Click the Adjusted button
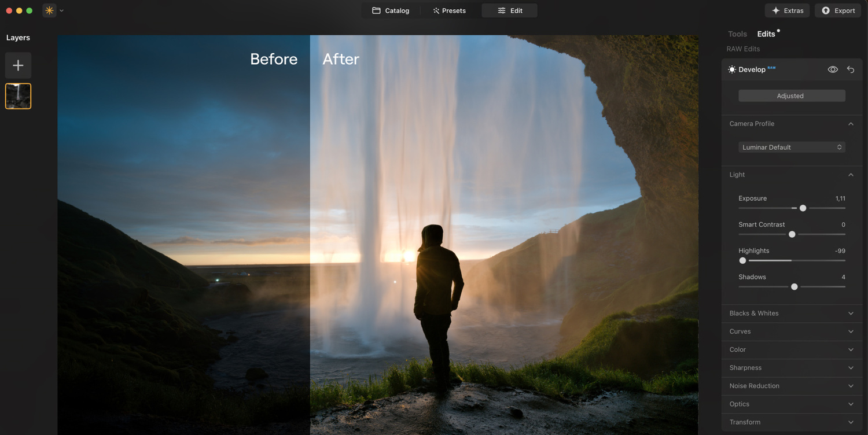868x435 pixels. [x=792, y=96]
